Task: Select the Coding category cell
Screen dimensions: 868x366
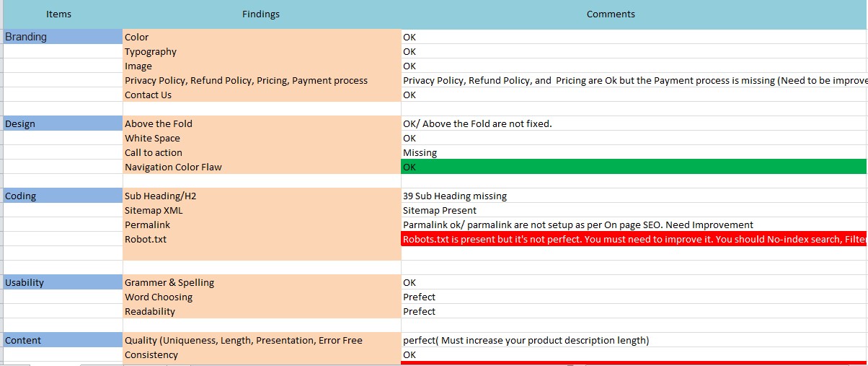Action: [x=63, y=196]
